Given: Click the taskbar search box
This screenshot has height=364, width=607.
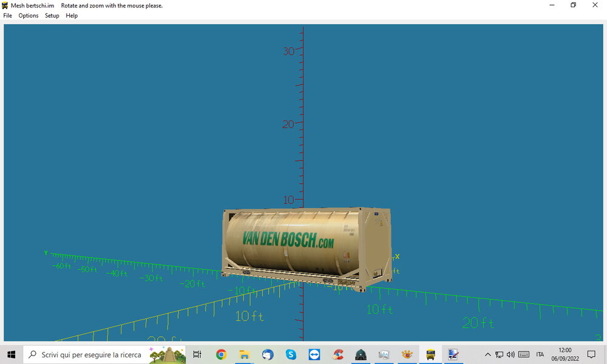Looking at the screenshot, I should point(104,354).
